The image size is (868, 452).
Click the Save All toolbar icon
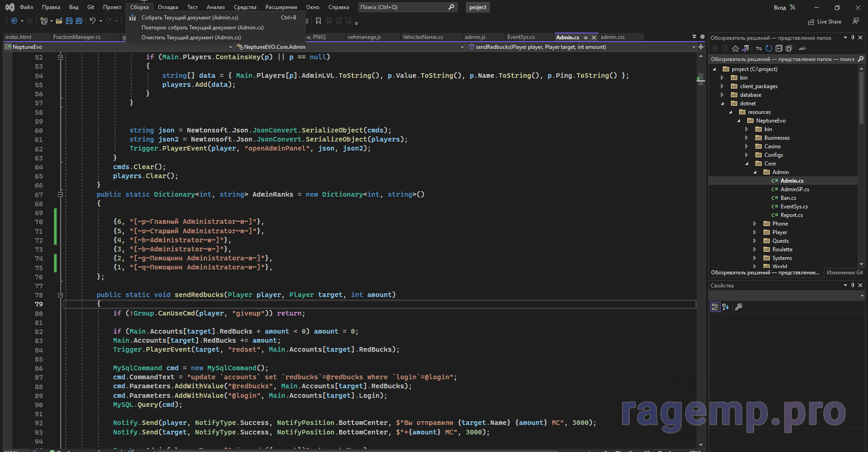pyautogui.click(x=79, y=21)
